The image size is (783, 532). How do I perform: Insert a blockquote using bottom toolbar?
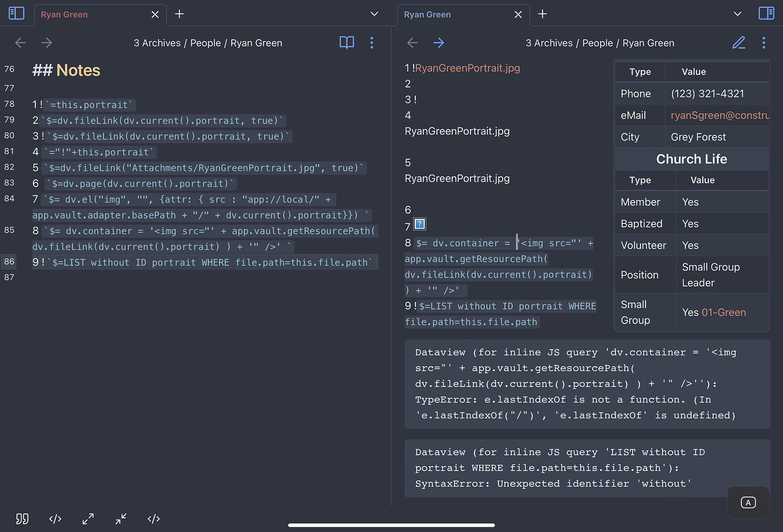[x=22, y=518]
